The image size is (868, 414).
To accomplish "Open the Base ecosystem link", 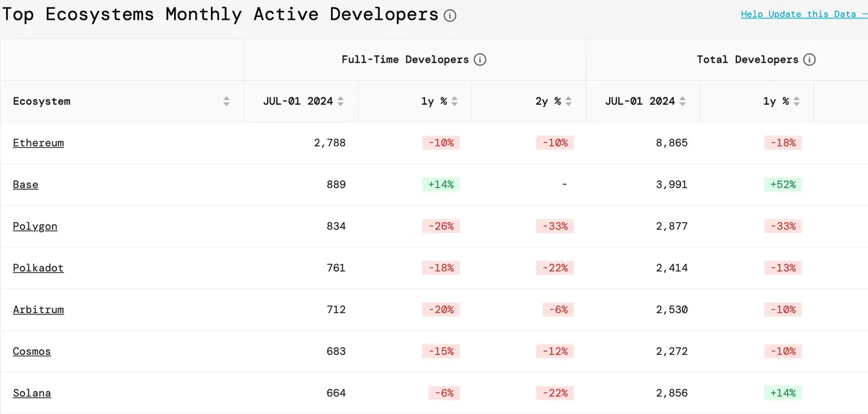I will [x=26, y=185].
